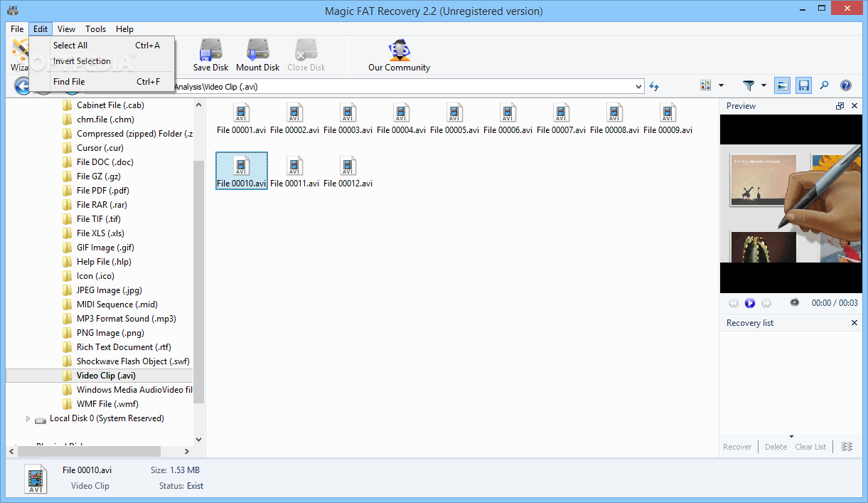Select File 00005.avi icon
Image resolution: width=868 pixels, height=503 pixels.
[454, 113]
